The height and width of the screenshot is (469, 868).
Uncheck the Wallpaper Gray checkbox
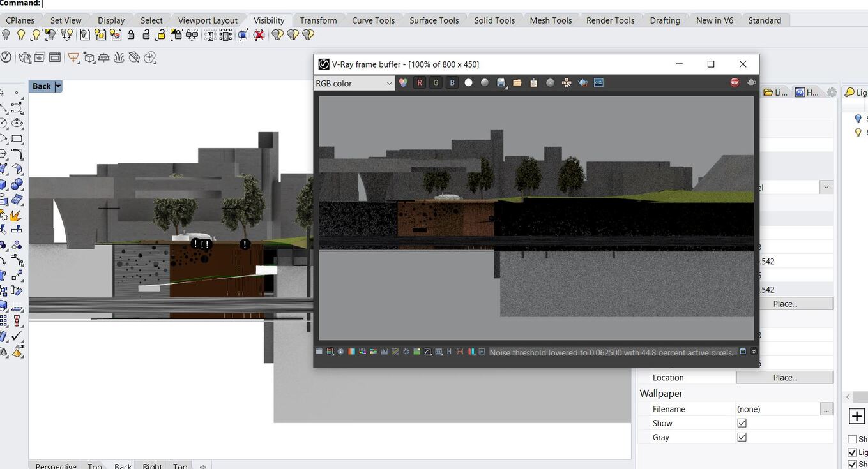click(742, 437)
